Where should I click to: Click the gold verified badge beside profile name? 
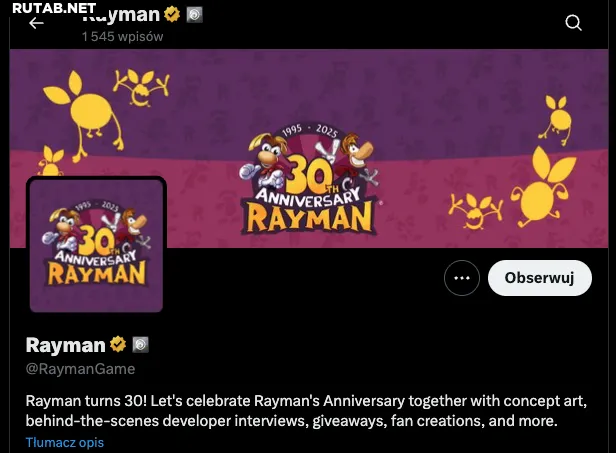(x=118, y=345)
